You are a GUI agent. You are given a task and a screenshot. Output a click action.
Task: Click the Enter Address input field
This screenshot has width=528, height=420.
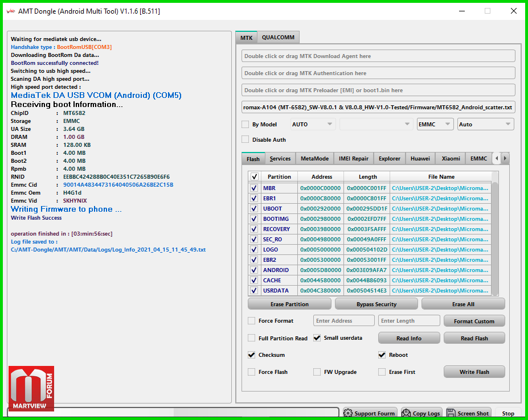click(x=343, y=321)
